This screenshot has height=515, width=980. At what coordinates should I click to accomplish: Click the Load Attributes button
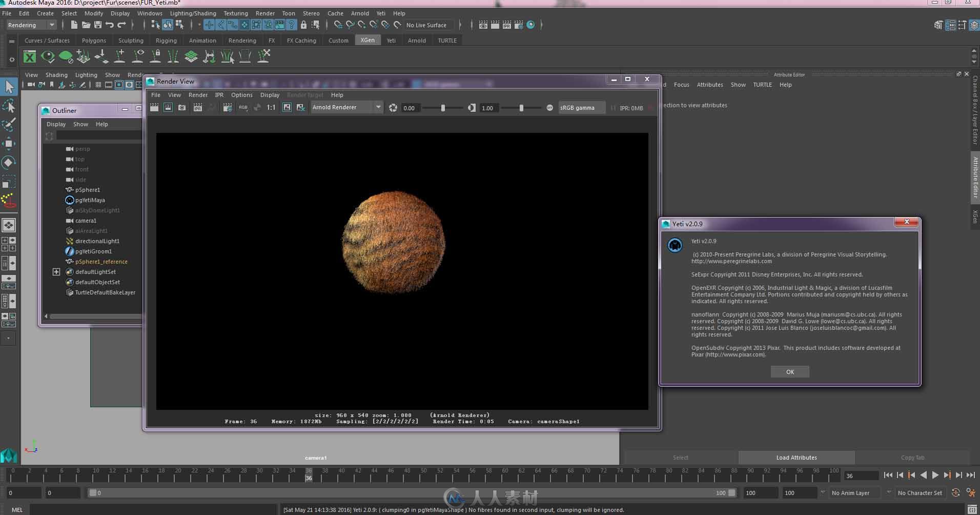point(796,457)
